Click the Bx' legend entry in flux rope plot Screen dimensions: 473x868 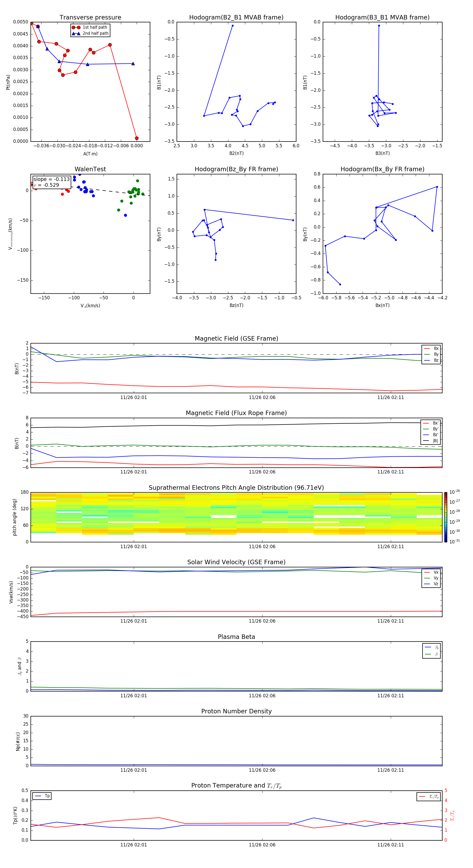coord(431,423)
